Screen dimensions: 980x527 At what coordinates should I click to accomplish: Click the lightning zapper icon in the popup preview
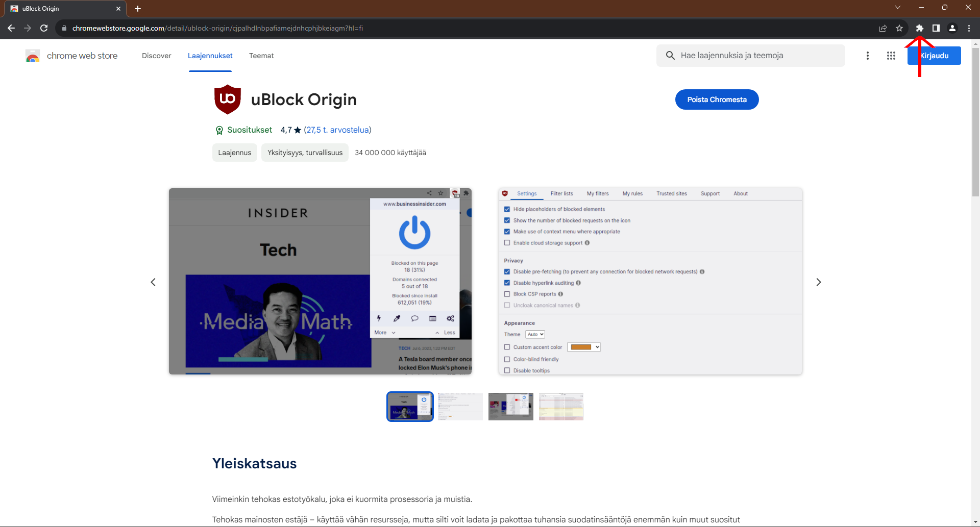(x=379, y=318)
